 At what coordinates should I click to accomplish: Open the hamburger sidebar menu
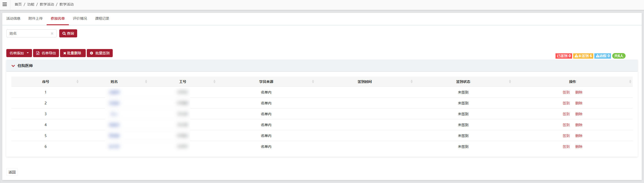pyautogui.click(x=5, y=4)
